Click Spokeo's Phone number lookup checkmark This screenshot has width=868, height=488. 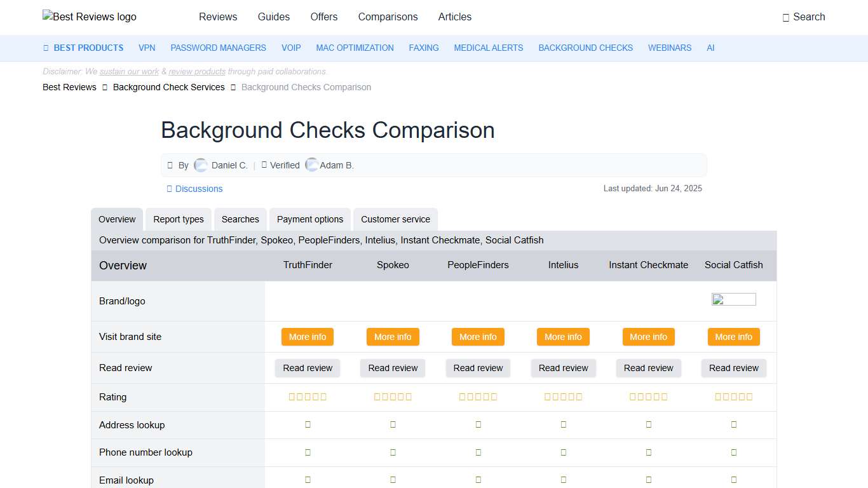393,452
